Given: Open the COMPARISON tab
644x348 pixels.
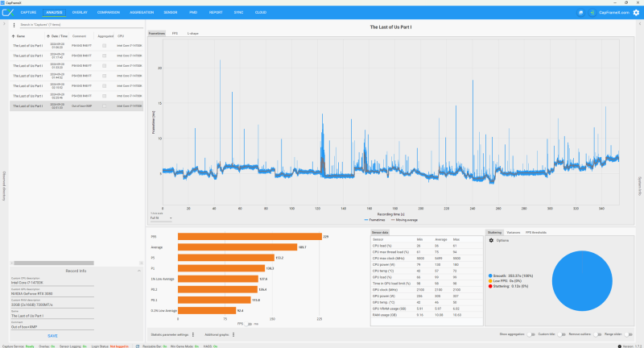Looking at the screenshot, I should 109,12.
